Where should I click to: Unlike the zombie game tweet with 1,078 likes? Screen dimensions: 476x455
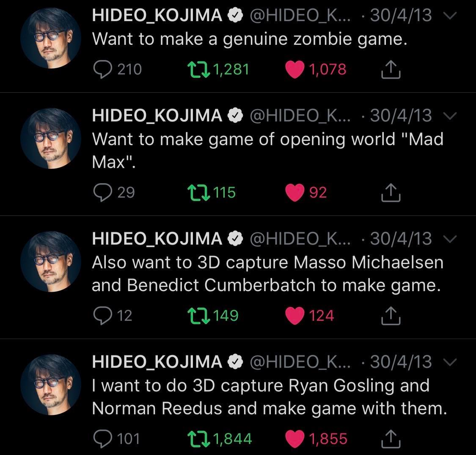point(294,69)
